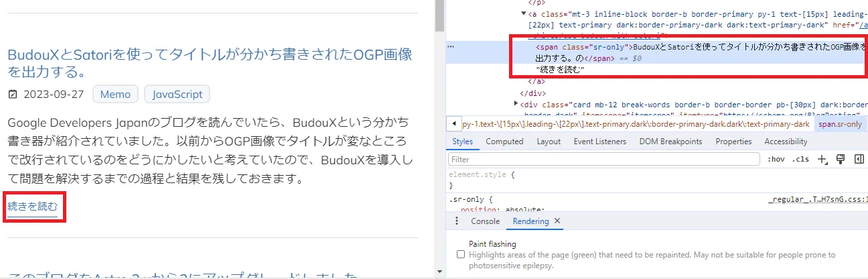This screenshot has width=868, height=279.
Task: Open the DOM Breakpoints tab
Action: 670,142
